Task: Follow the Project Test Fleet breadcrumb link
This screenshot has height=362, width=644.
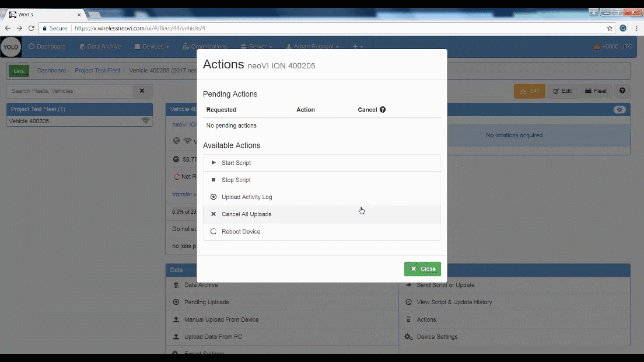Action: coord(97,71)
